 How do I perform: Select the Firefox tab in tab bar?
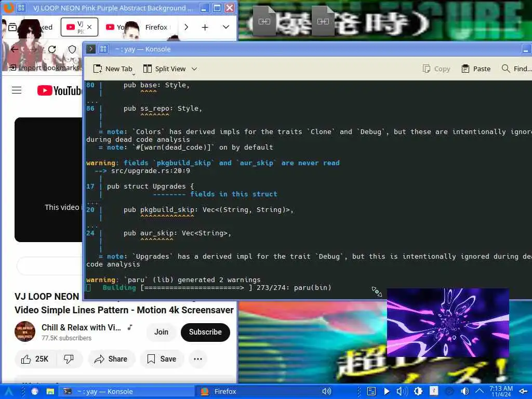pyautogui.click(x=156, y=27)
